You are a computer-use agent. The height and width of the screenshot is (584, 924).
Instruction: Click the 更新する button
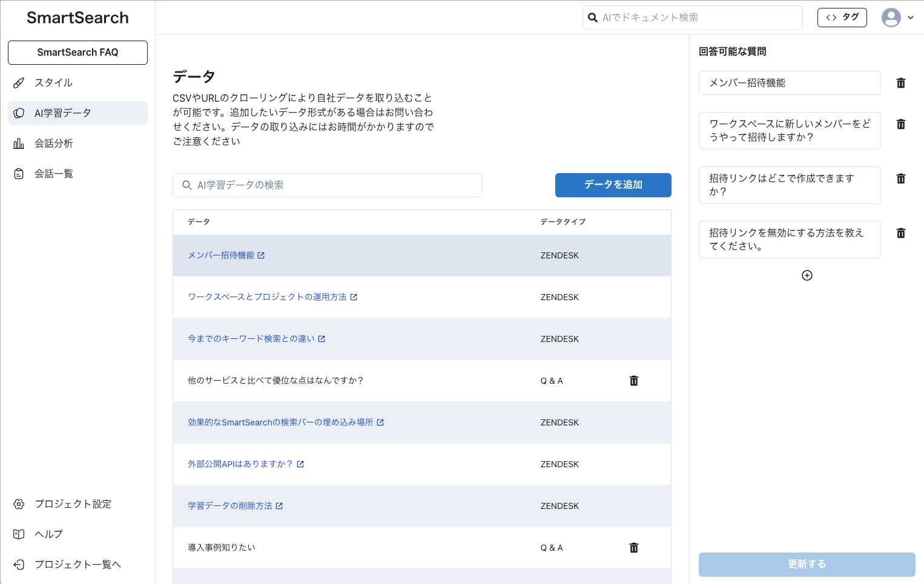click(807, 565)
